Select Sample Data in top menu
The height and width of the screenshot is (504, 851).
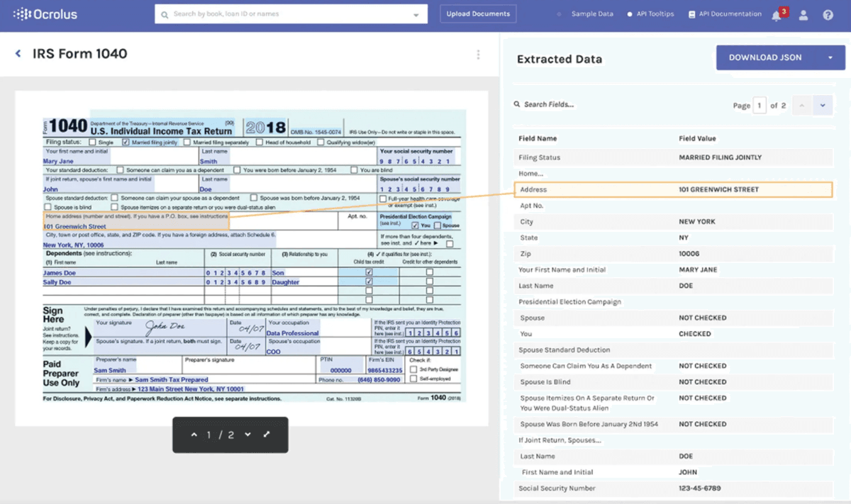pos(586,14)
